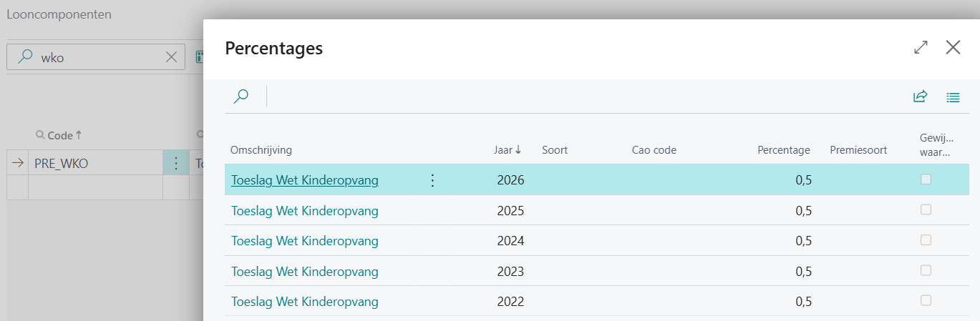Image resolution: width=980 pixels, height=321 pixels.
Task: Click the search icon in Percentages dialog
Action: coord(241,97)
